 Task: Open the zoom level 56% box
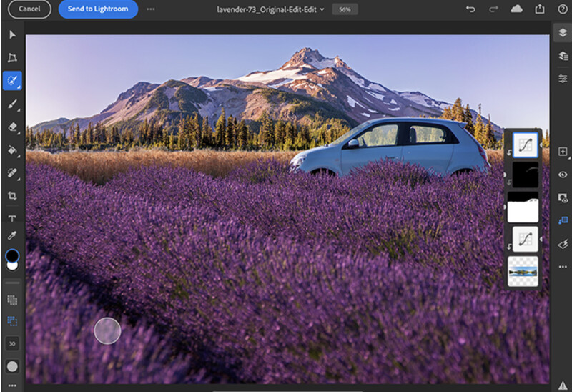(x=345, y=9)
